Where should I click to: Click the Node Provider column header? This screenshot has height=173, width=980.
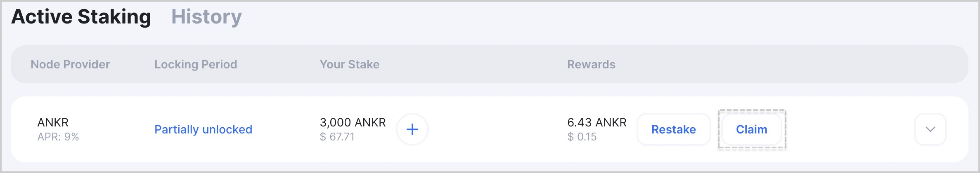point(70,64)
